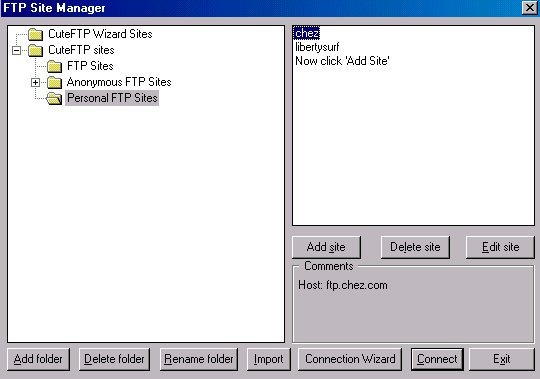Select the Personal FTP Sites label
This screenshot has height=379, width=540.
tap(112, 98)
